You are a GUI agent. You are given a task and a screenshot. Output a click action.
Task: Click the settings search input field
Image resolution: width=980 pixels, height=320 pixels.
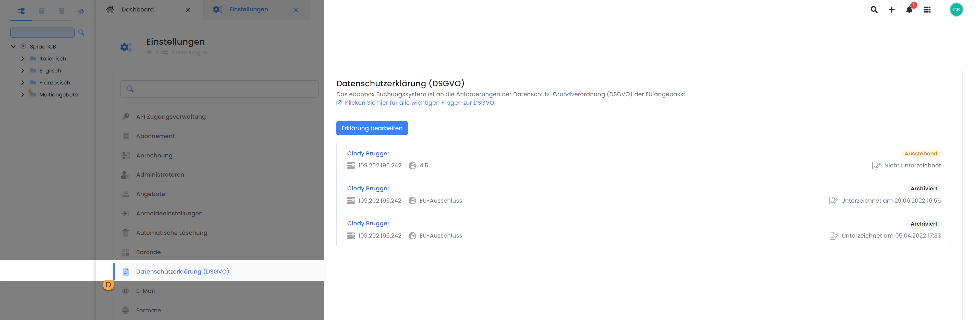coord(225,89)
